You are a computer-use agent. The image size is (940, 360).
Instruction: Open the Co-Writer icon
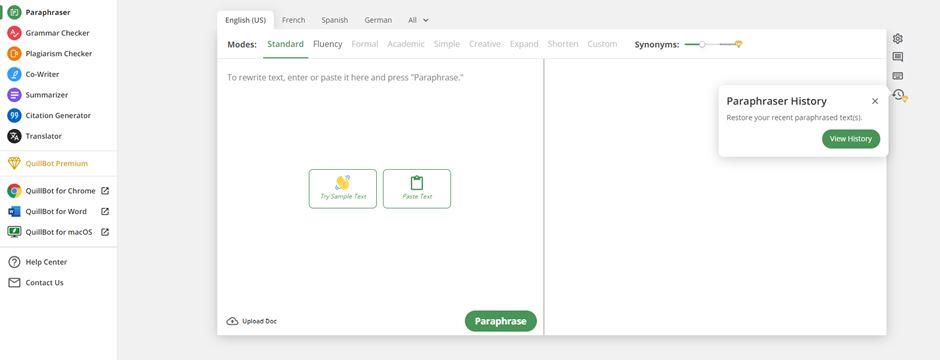[x=14, y=74]
